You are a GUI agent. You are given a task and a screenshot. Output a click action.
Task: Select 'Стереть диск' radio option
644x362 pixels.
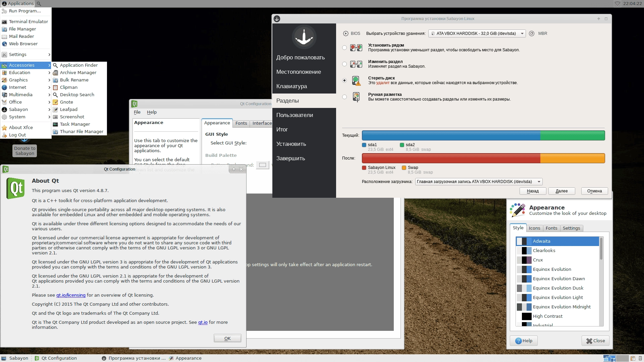[x=344, y=80]
